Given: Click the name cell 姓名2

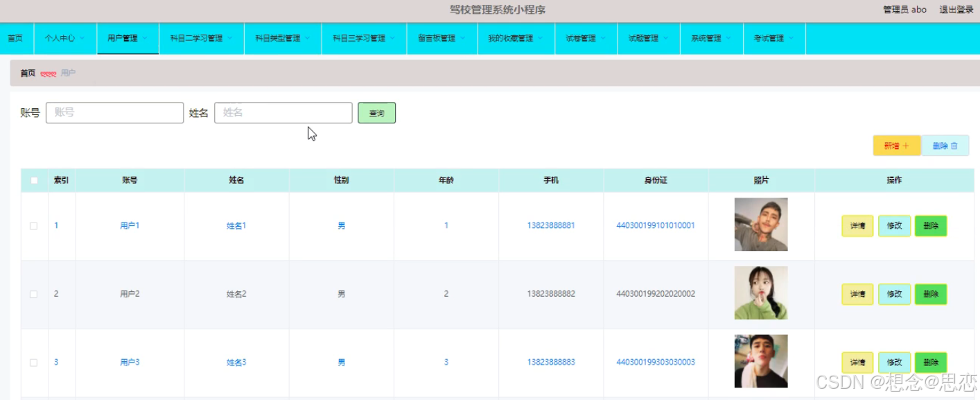Looking at the screenshot, I should (x=236, y=294).
